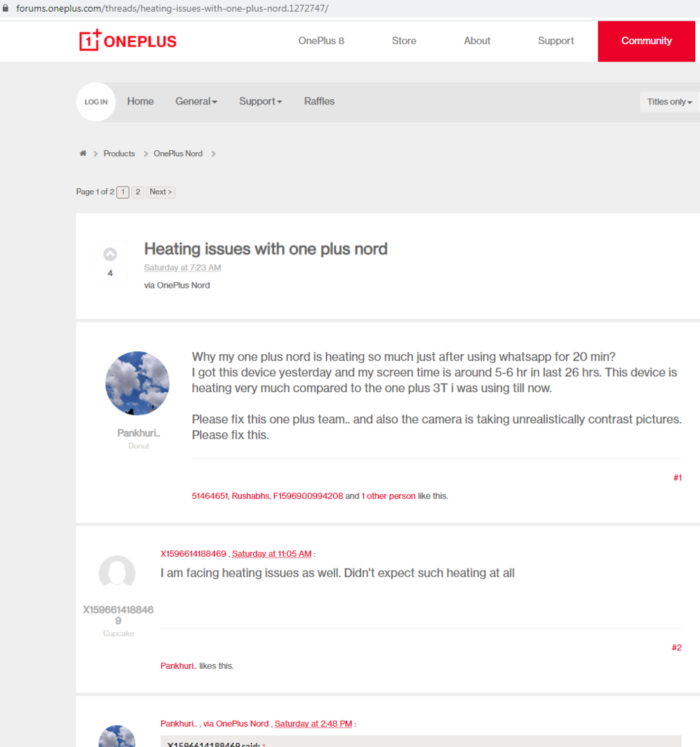
Task: Open OnePlus 8 in top menu
Action: tap(321, 41)
